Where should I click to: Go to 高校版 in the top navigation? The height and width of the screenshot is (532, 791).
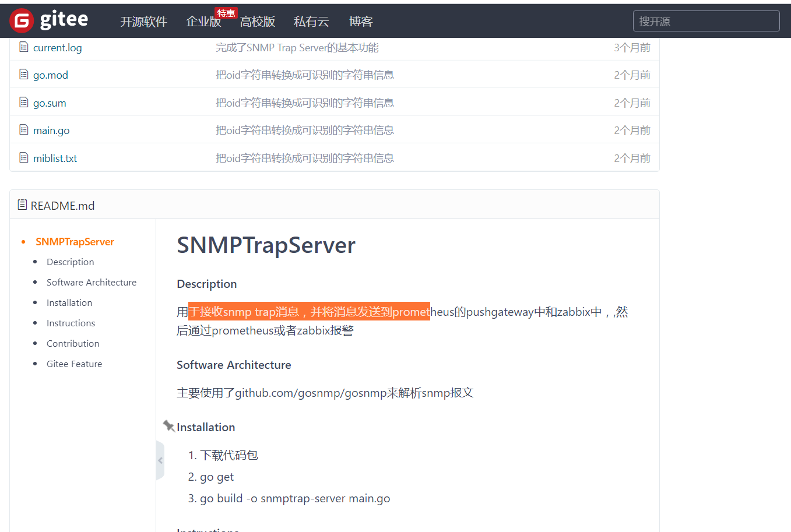pos(257,22)
